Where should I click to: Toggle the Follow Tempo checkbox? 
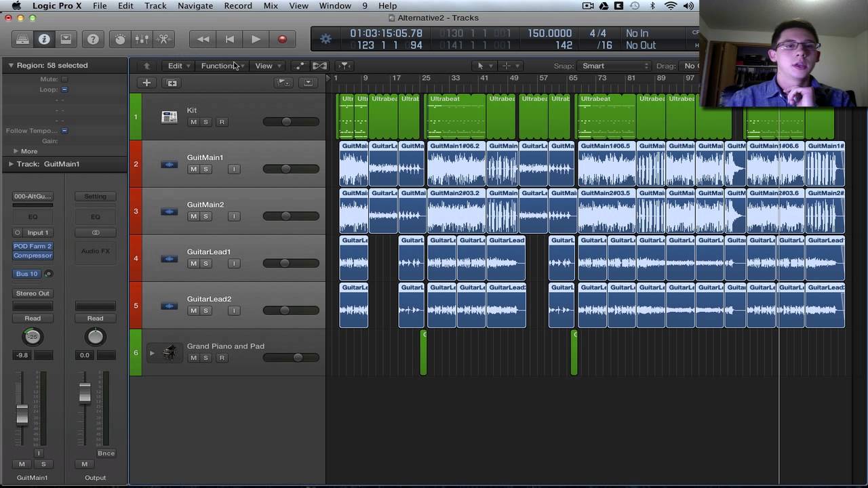(64, 131)
